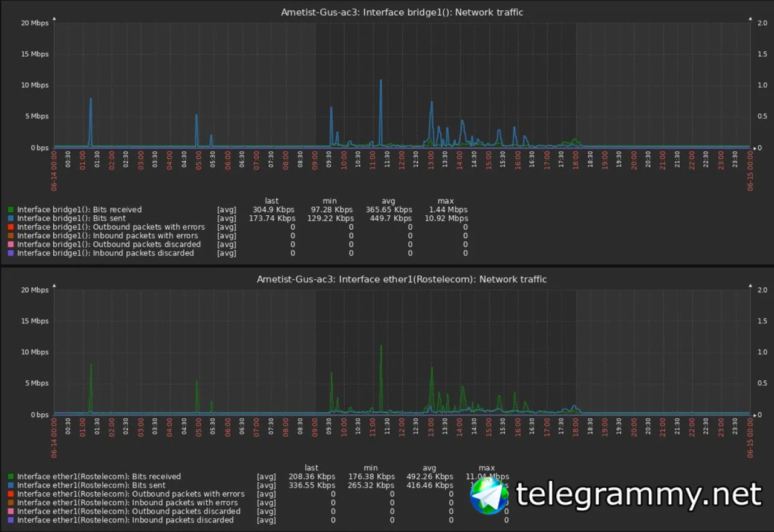774x532 pixels.
Task: Click 'Interface bridge1(): Outbound packets with errors' label
Action: tap(111, 227)
